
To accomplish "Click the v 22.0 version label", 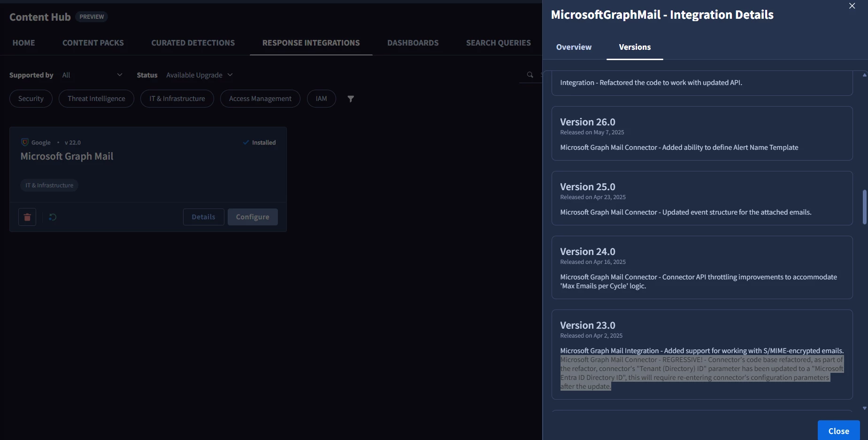I will pos(73,143).
